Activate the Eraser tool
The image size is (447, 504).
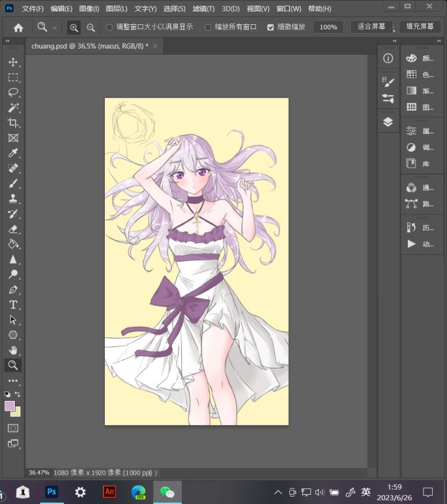13,229
